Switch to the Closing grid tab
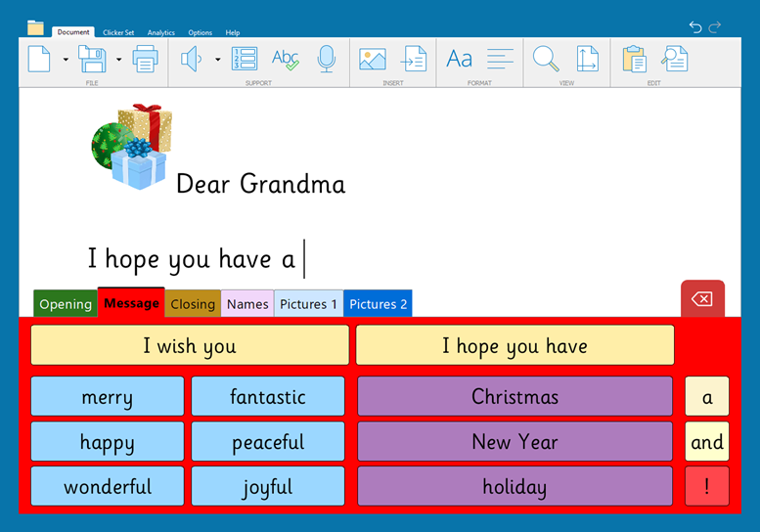Image resolution: width=760 pixels, height=532 pixels. click(x=193, y=304)
